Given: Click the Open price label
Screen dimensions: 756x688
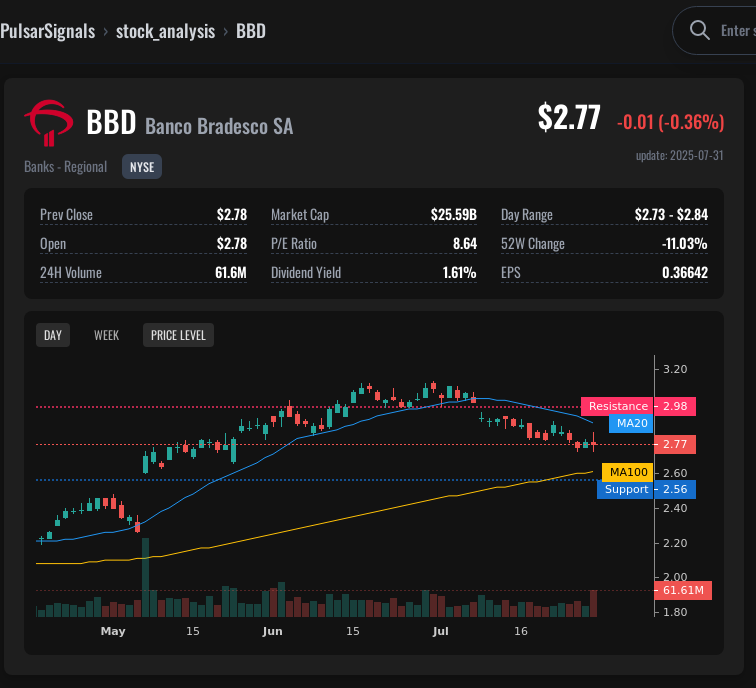Looking at the screenshot, I should (x=53, y=244).
